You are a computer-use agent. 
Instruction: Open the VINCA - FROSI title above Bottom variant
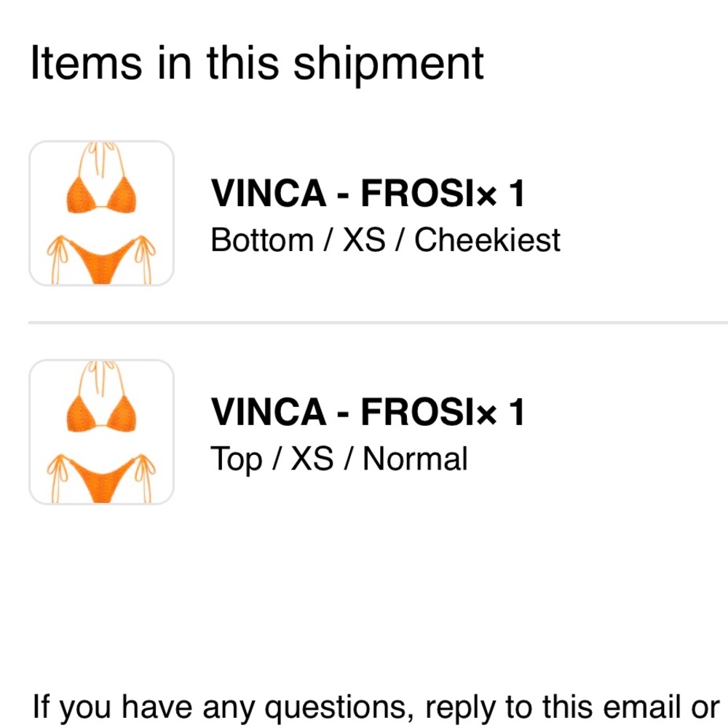[x=341, y=194]
